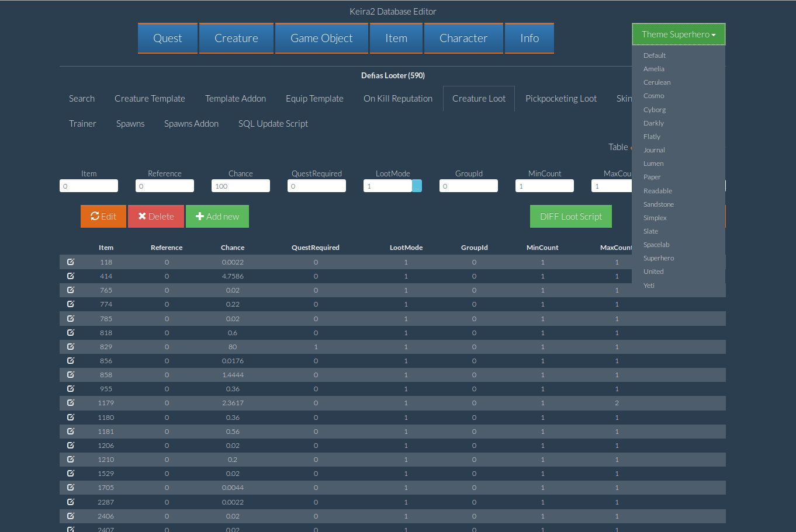Click edit icon for item 765 row
This screenshot has height=532, width=796.
[71, 290]
